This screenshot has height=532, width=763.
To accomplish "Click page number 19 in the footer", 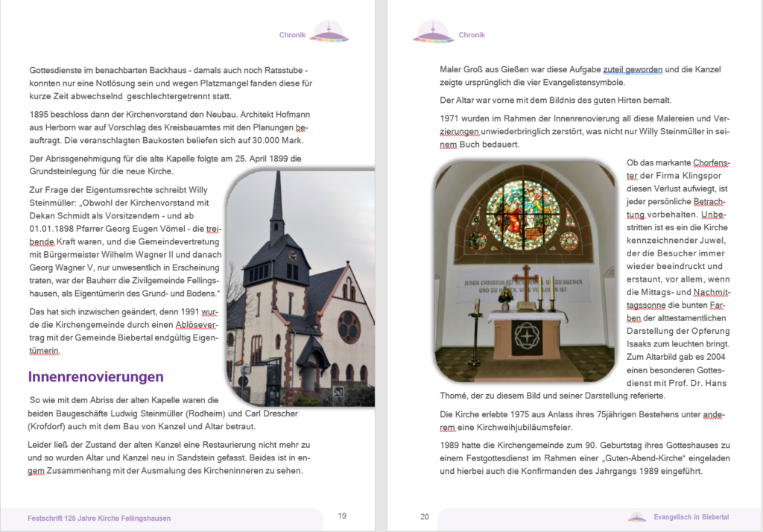I will point(342,516).
